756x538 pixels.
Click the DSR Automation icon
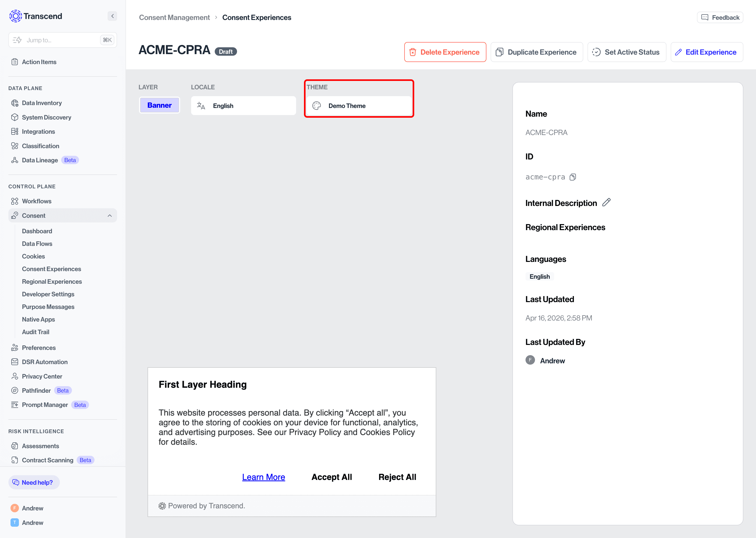[x=14, y=362]
